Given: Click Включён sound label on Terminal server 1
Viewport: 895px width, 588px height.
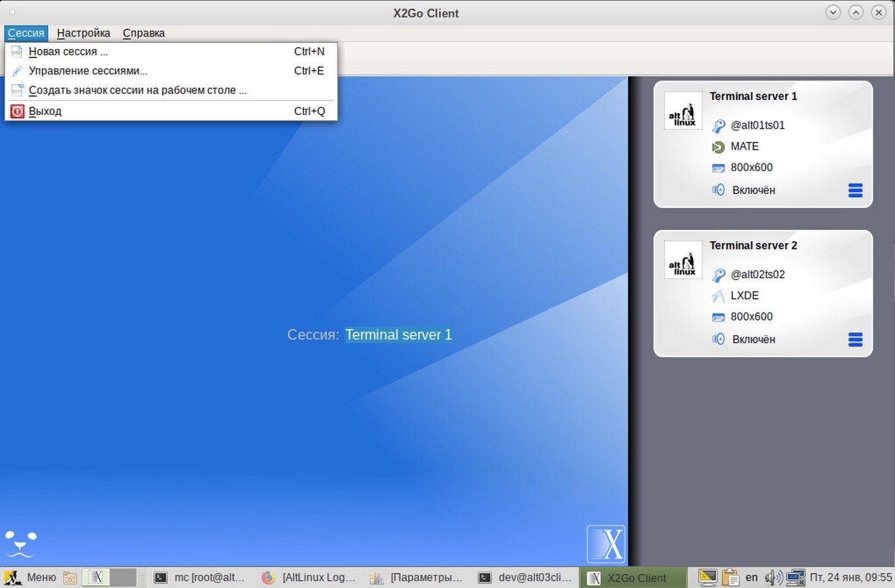Looking at the screenshot, I should point(754,190).
